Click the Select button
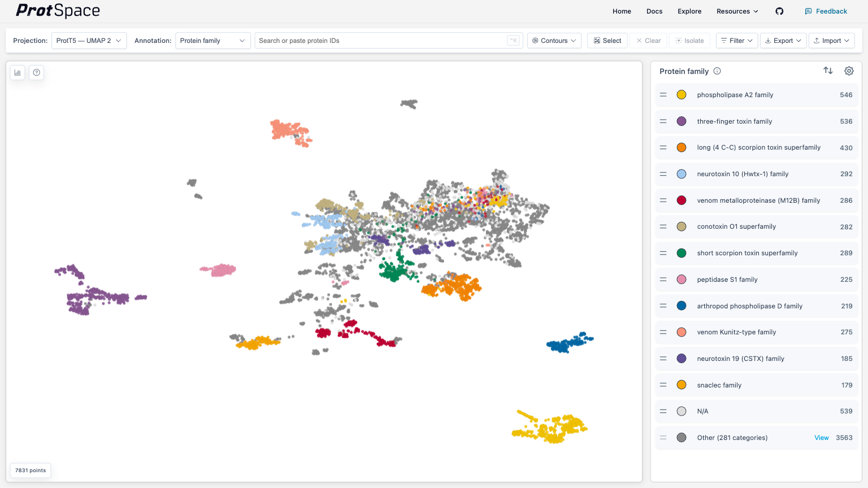This screenshot has height=488, width=868. tap(607, 41)
